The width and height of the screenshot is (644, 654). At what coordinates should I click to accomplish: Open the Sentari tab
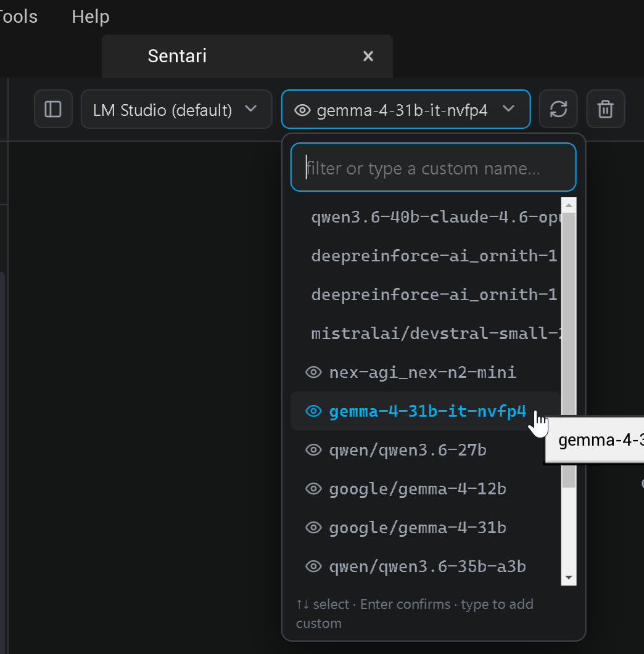(247, 56)
